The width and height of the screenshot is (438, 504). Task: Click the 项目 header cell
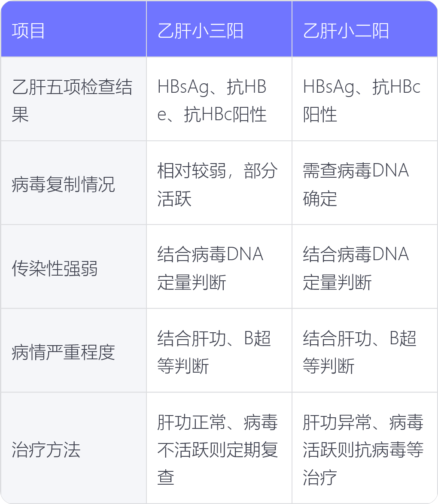(x=73, y=29)
